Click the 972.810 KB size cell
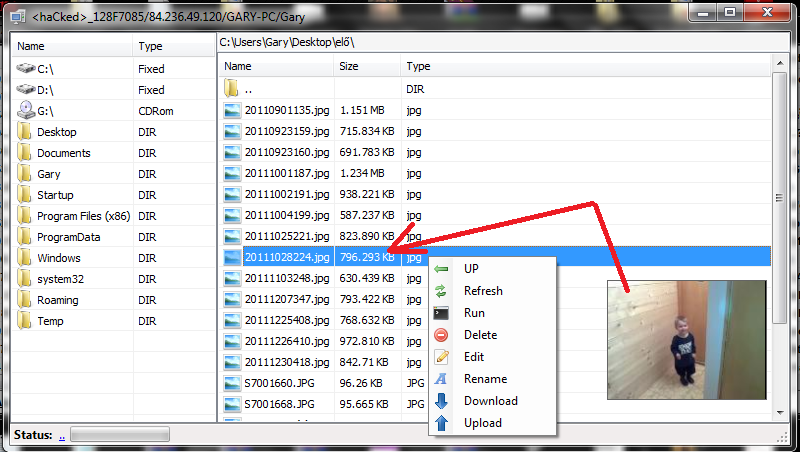The height and width of the screenshot is (452, 800). pos(367,341)
